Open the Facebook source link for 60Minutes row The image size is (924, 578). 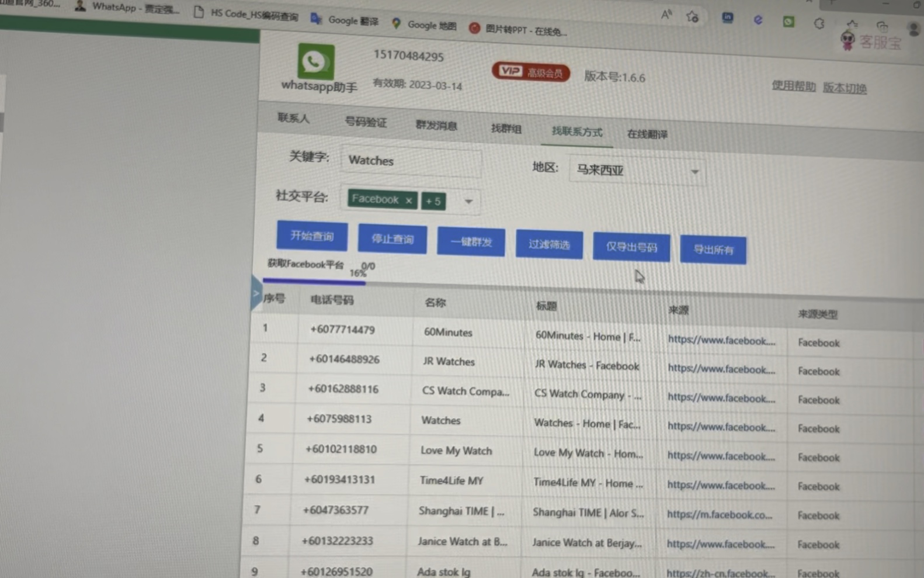click(722, 340)
